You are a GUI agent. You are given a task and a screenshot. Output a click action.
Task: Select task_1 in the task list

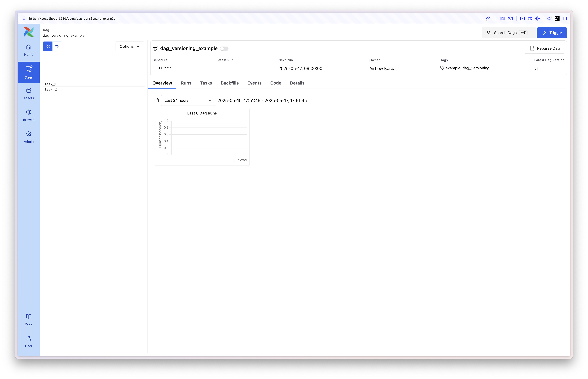pos(50,84)
